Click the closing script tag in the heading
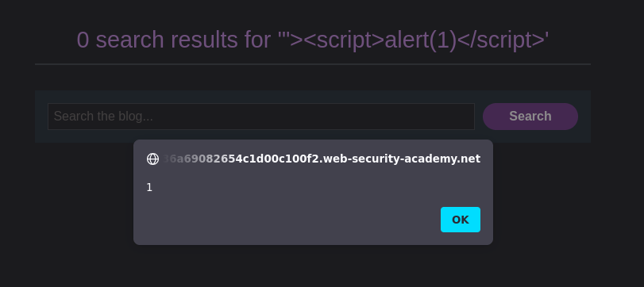This screenshot has width=644, height=287. (500, 40)
